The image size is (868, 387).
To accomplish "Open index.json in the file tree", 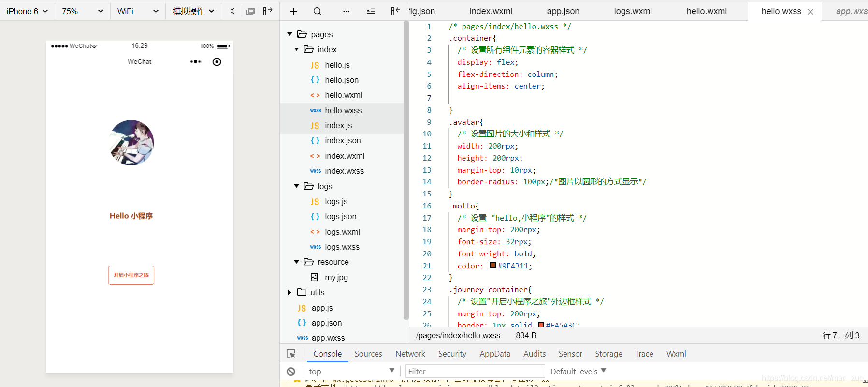I will [x=342, y=140].
